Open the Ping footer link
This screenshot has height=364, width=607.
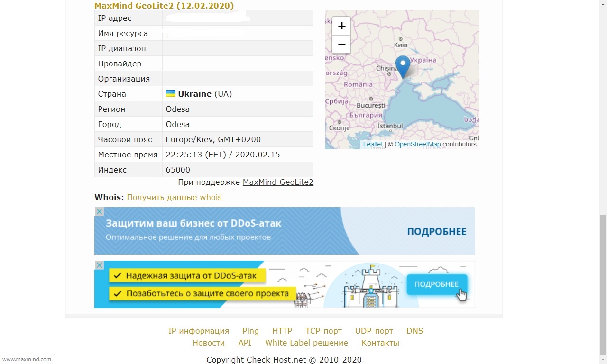(250, 331)
